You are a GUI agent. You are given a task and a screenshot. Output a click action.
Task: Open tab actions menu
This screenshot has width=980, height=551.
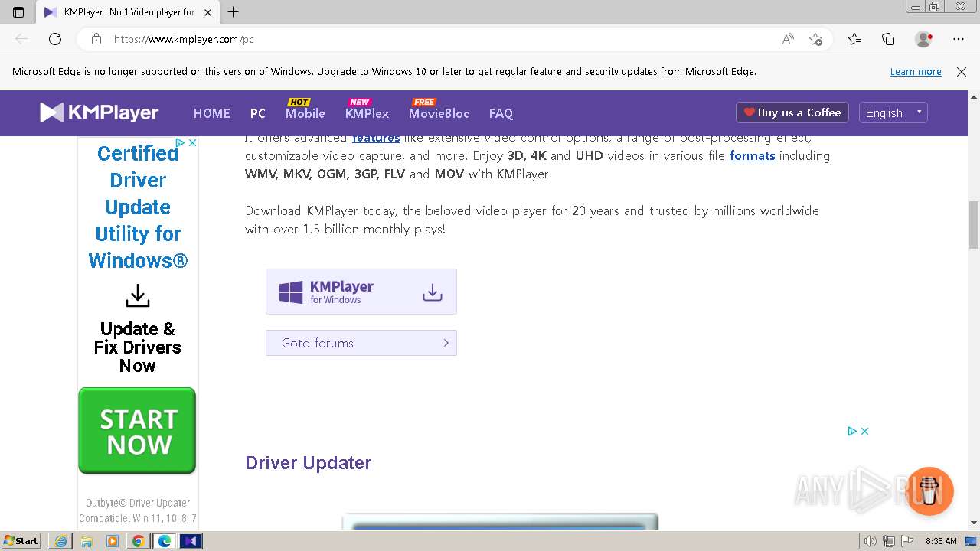click(18, 12)
